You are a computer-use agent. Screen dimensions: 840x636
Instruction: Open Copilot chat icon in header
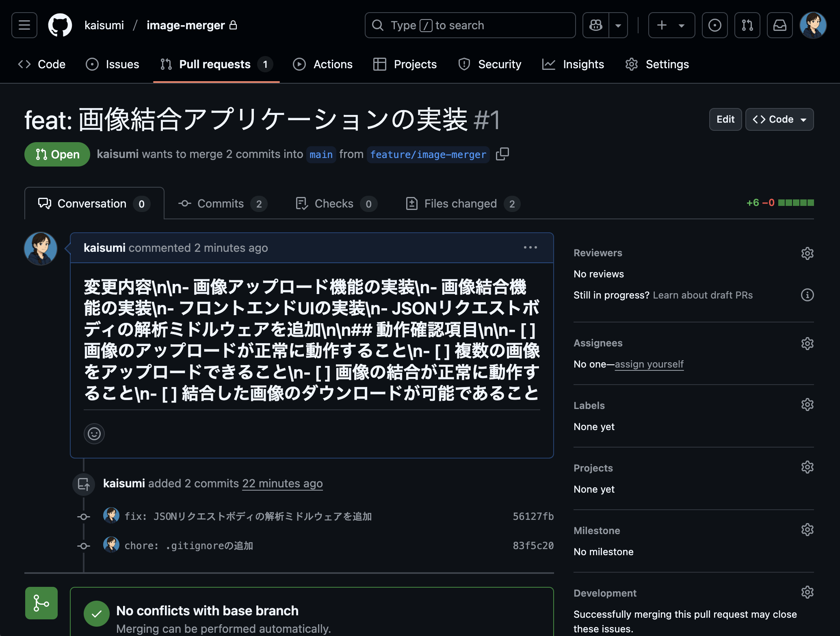click(596, 25)
